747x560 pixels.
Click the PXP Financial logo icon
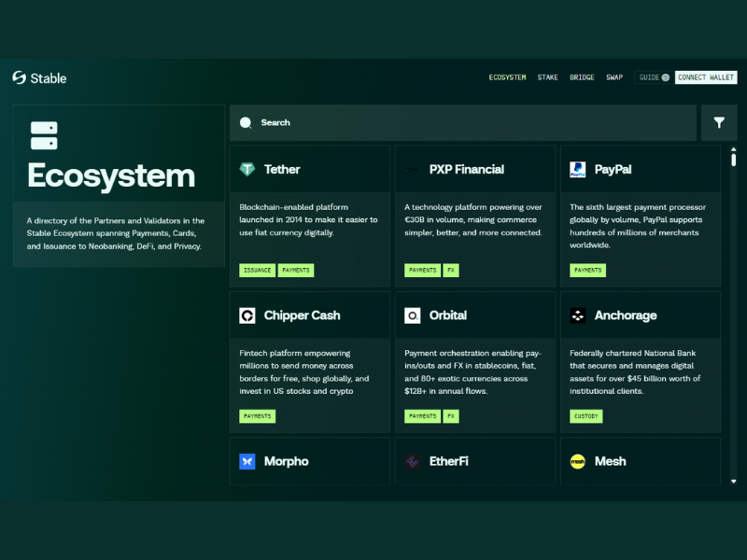pyautogui.click(x=413, y=170)
